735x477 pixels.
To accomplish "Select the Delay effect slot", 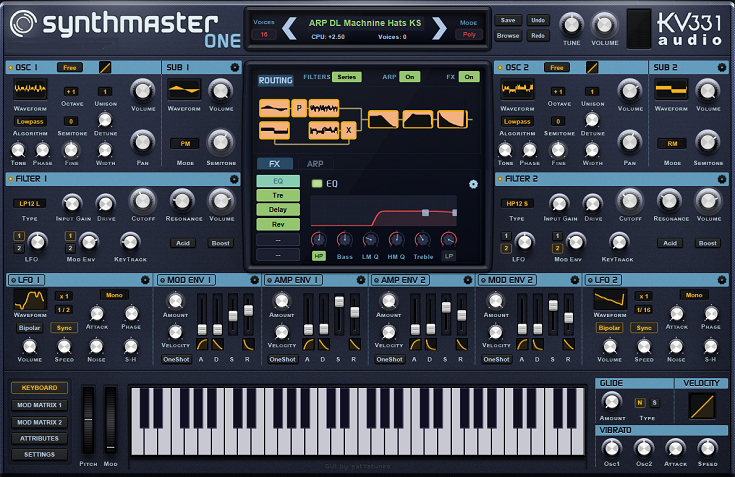I will 278,210.
